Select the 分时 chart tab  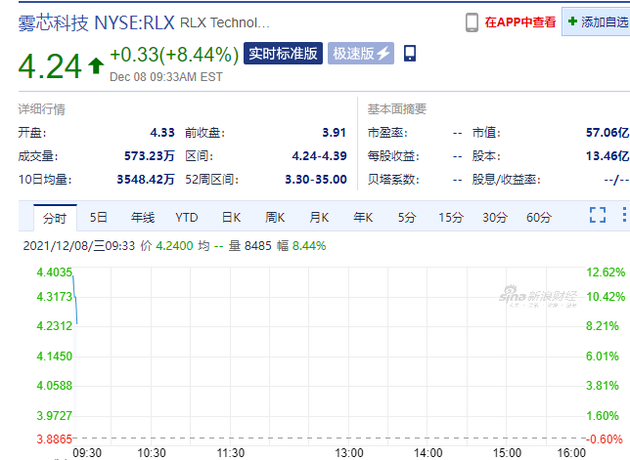[x=55, y=218]
